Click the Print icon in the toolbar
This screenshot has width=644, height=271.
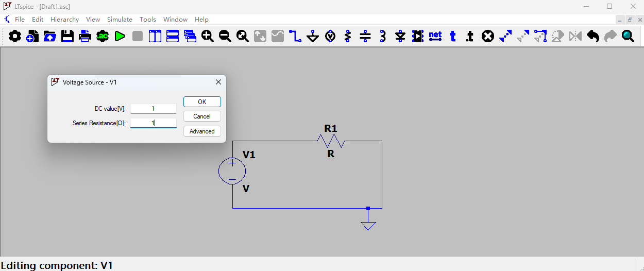(x=85, y=36)
